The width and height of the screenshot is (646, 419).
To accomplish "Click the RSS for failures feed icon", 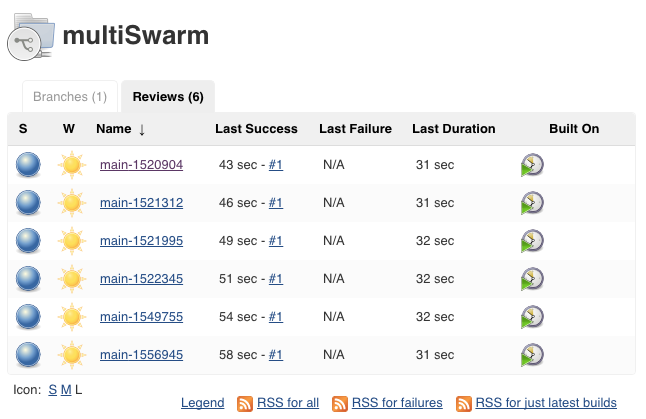I will click(339, 404).
